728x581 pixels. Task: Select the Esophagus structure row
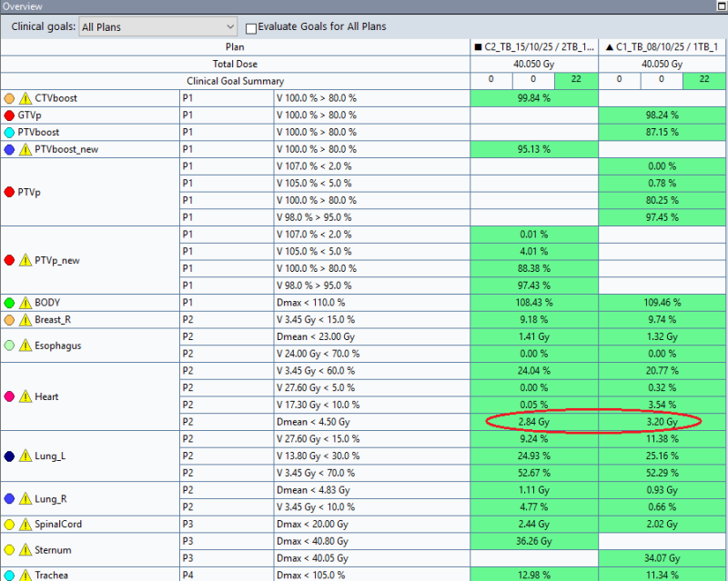58,346
